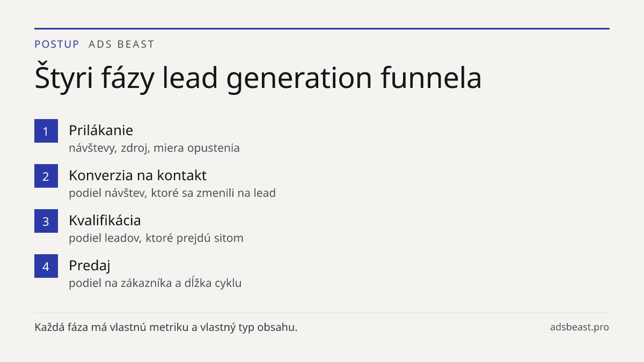Click the ADS BEAST label
Viewport: 644px width, 362px height.
pyautogui.click(x=121, y=45)
